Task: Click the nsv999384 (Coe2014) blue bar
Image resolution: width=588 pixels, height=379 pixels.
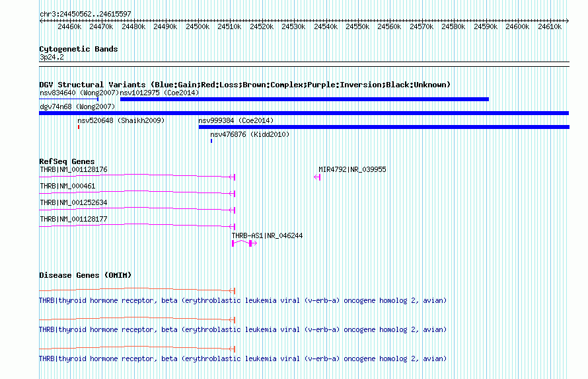Action: pos(384,127)
